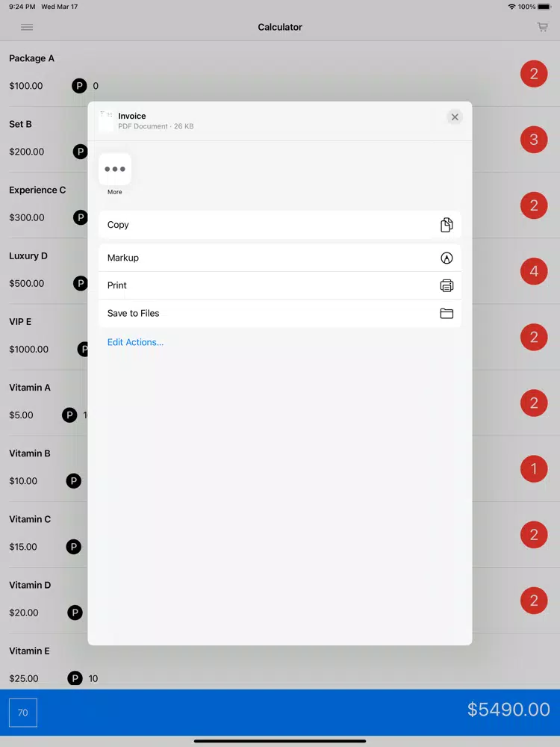This screenshot has width=560, height=747.
Task: Select the VIP E item name
Action: [20, 321]
